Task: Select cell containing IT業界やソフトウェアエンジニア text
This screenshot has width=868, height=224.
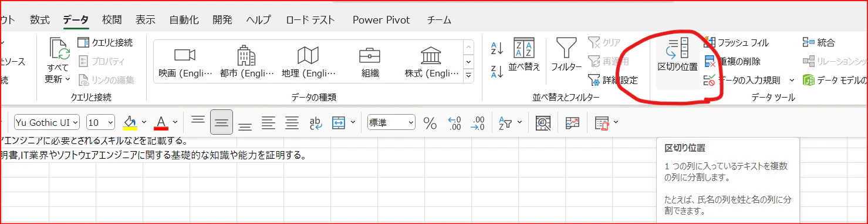Action: tap(154, 155)
